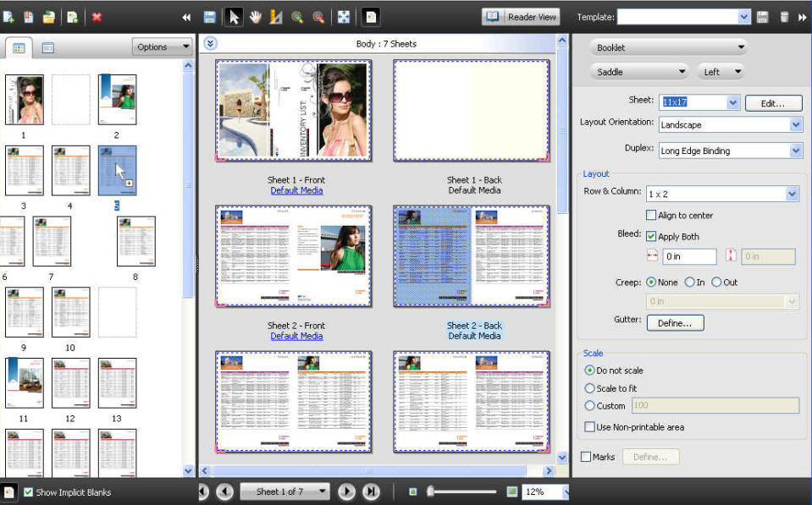The image size is (812, 505).
Task: Enable the Align to center checkbox
Action: 651,215
